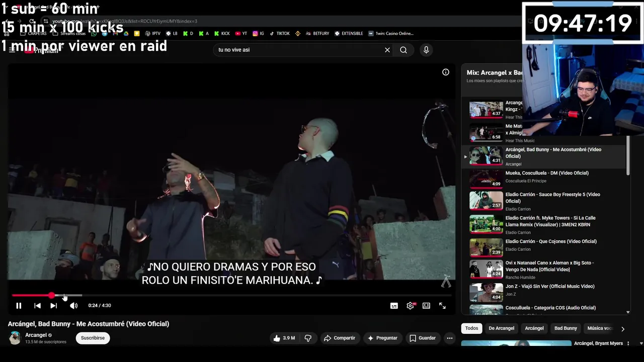Image resolution: width=644 pixels, height=362 pixels.
Task: Click the 6:58 thumbnail in the mix
Action: click(486, 132)
